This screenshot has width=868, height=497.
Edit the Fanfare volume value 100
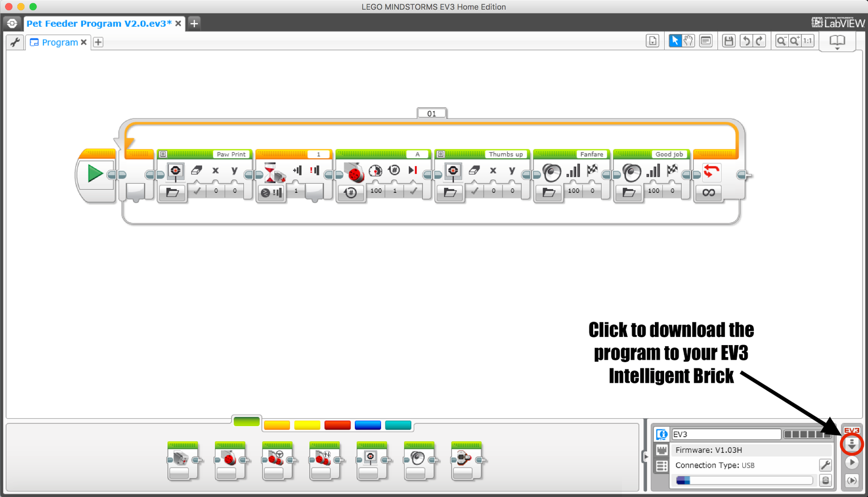pos(574,191)
